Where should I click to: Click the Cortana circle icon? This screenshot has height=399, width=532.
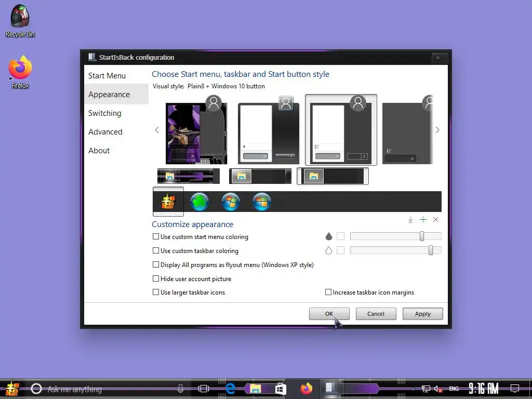click(36, 389)
